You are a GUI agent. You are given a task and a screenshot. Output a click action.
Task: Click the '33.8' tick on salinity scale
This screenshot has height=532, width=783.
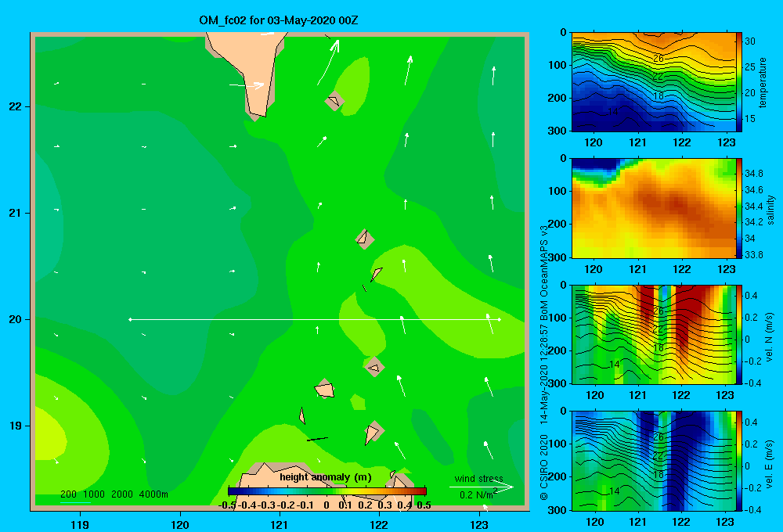point(753,254)
